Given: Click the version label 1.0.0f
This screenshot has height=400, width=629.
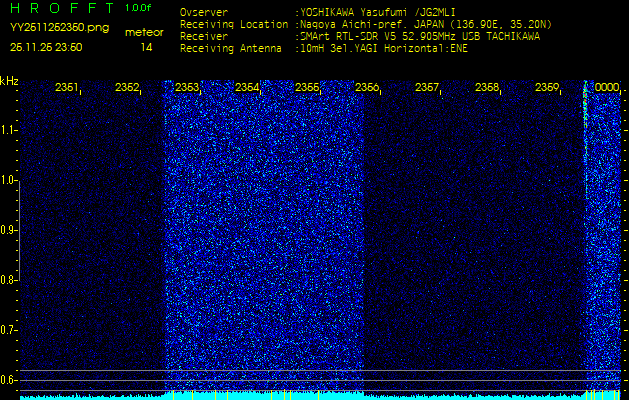Looking at the screenshot, I should (x=138, y=8).
